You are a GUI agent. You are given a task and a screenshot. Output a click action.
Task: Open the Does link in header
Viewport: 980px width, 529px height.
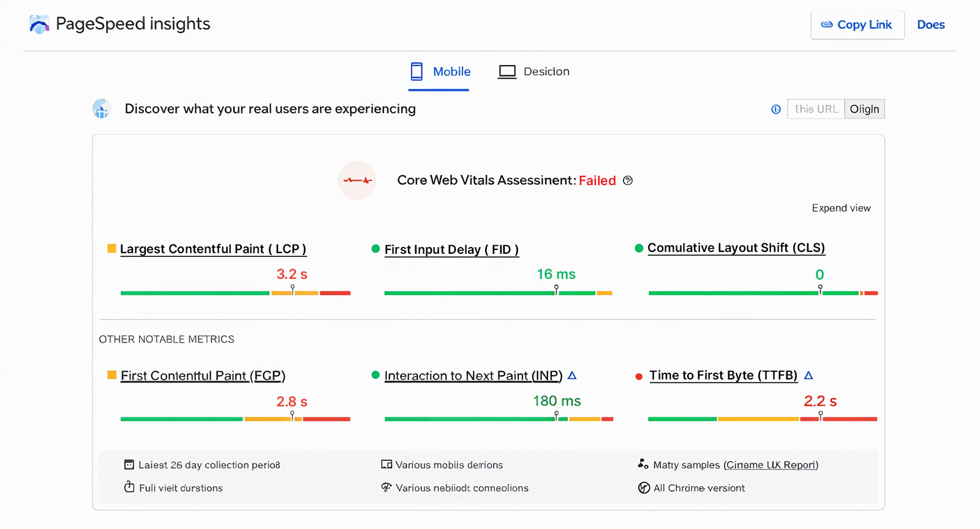[930, 25]
